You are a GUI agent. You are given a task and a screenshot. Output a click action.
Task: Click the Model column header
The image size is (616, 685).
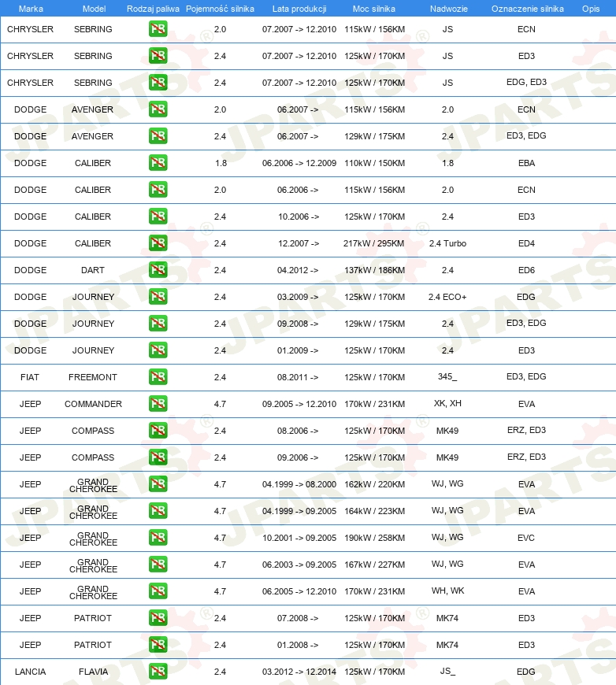coord(94,9)
